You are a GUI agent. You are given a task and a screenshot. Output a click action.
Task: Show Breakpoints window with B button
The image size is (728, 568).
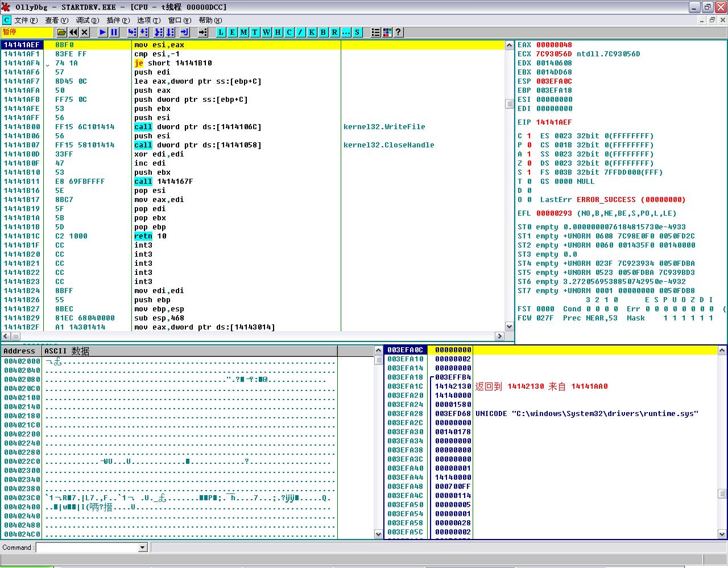click(x=323, y=32)
